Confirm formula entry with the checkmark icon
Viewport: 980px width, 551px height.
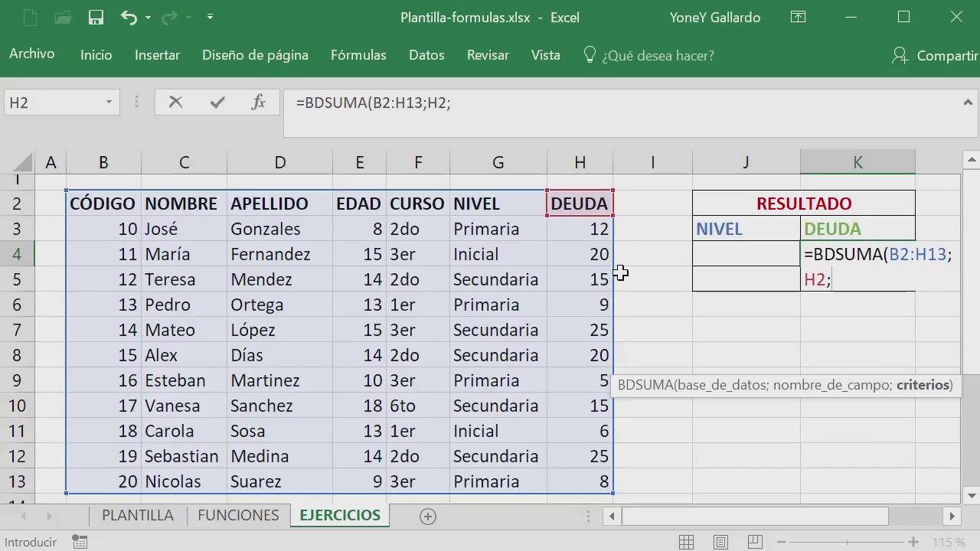pos(217,102)
